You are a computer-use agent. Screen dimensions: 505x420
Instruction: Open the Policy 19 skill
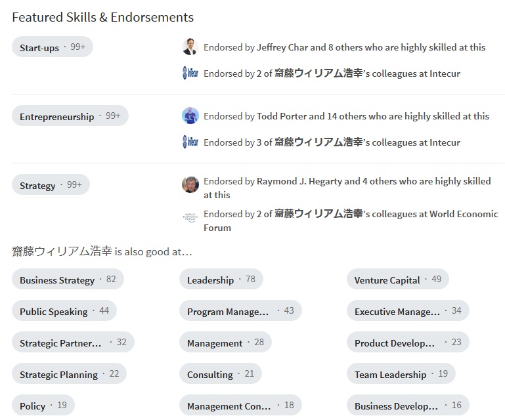43,406
